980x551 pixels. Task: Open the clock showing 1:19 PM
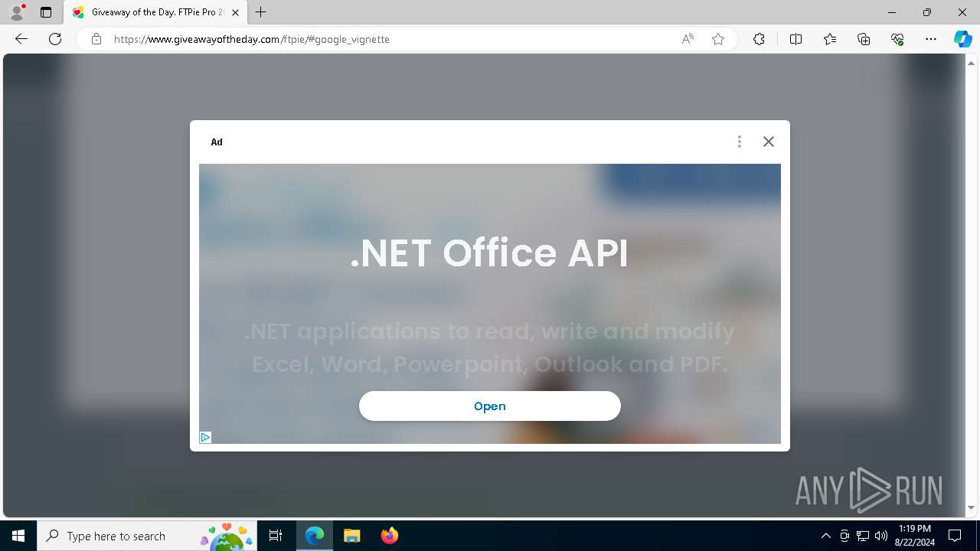914,536
